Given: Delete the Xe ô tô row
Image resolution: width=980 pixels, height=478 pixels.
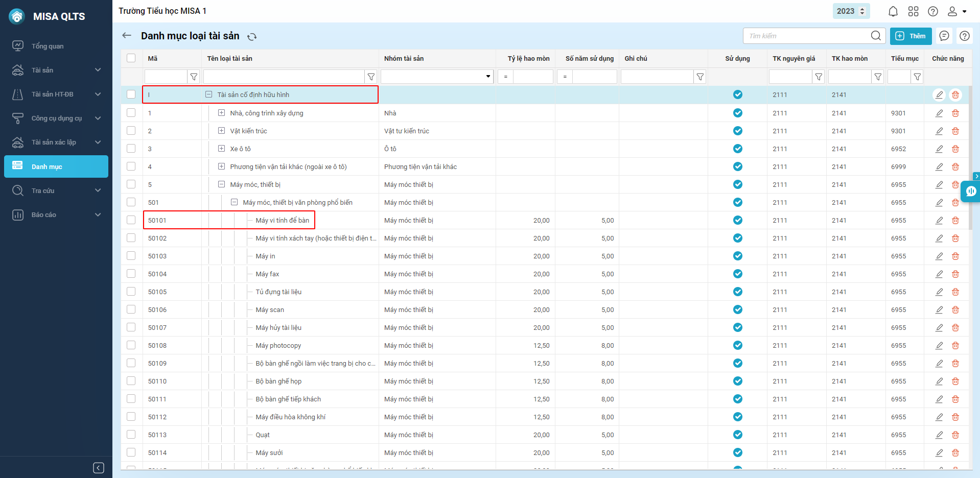Looking at the screenshot, I should 955,149.
